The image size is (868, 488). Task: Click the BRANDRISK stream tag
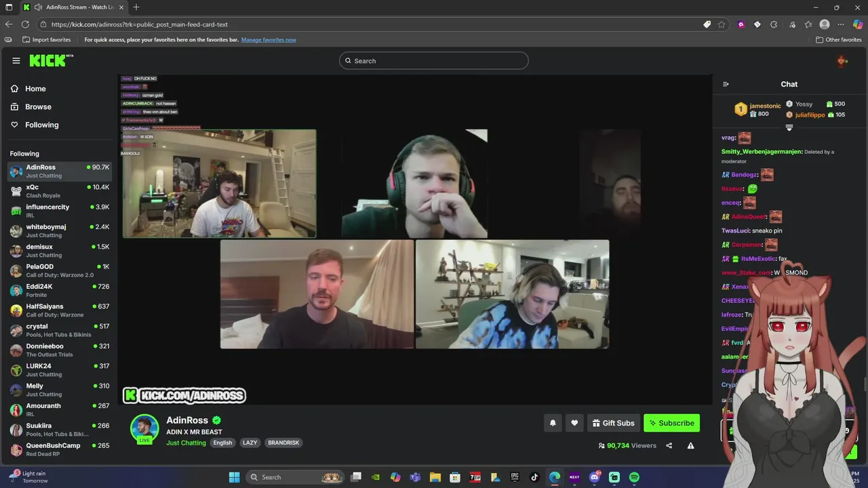click(x=283, y=443)
